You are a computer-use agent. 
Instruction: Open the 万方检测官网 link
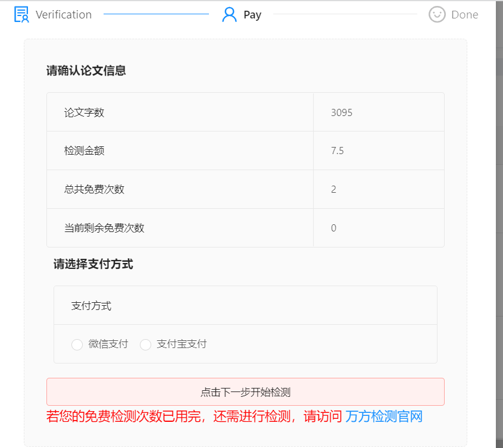(x=385, y=416)
